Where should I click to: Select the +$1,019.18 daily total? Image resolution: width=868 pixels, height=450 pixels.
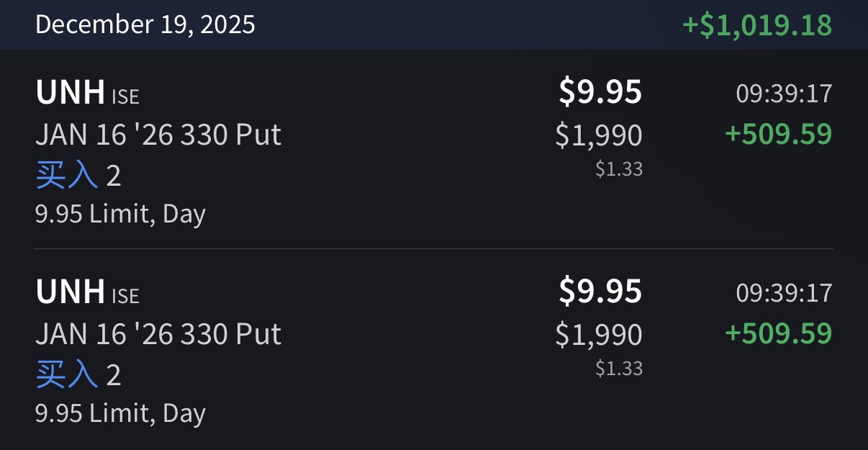756,24
